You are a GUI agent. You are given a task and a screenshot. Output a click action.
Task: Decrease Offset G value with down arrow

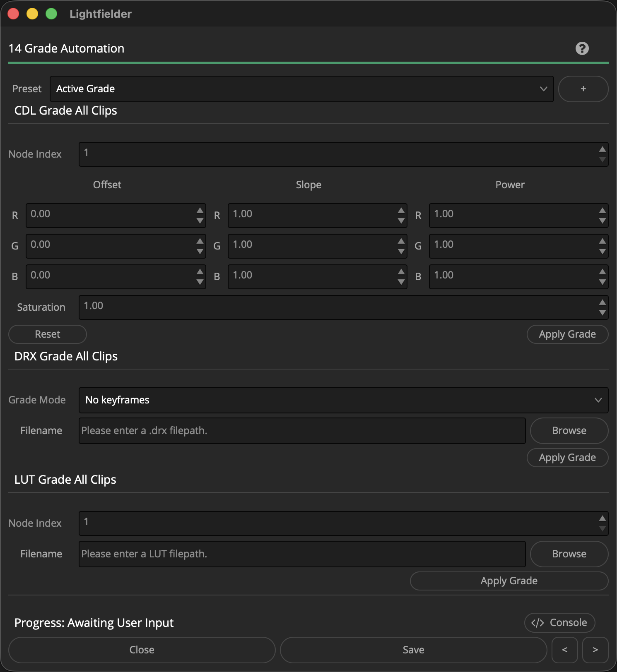(x=200, y=251)
